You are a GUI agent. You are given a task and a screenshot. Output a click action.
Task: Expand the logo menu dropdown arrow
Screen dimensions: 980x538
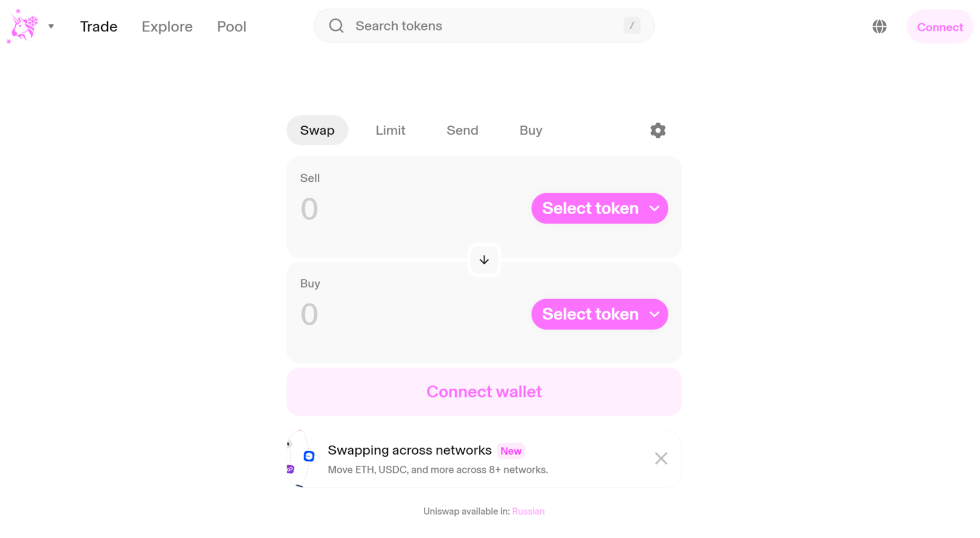click(x=51, y=26)
